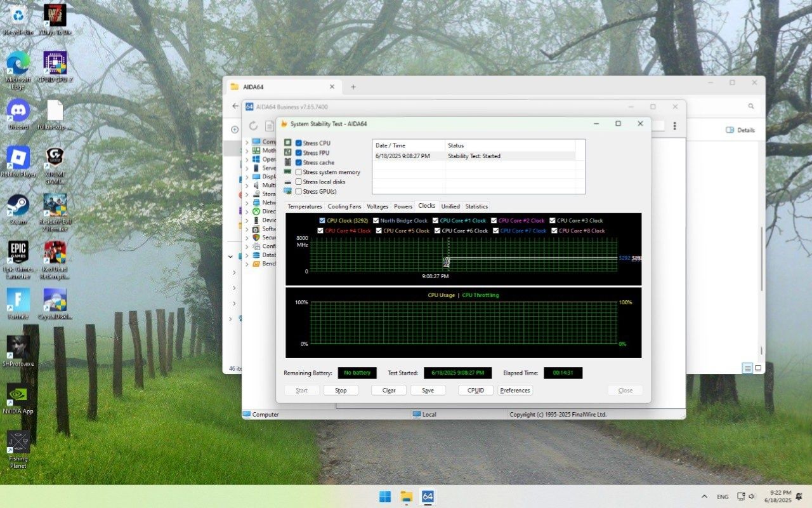Uncheck the Stress FPU checkbox
The width and height of the screenshot is (812, 508).
coord(299,153)
